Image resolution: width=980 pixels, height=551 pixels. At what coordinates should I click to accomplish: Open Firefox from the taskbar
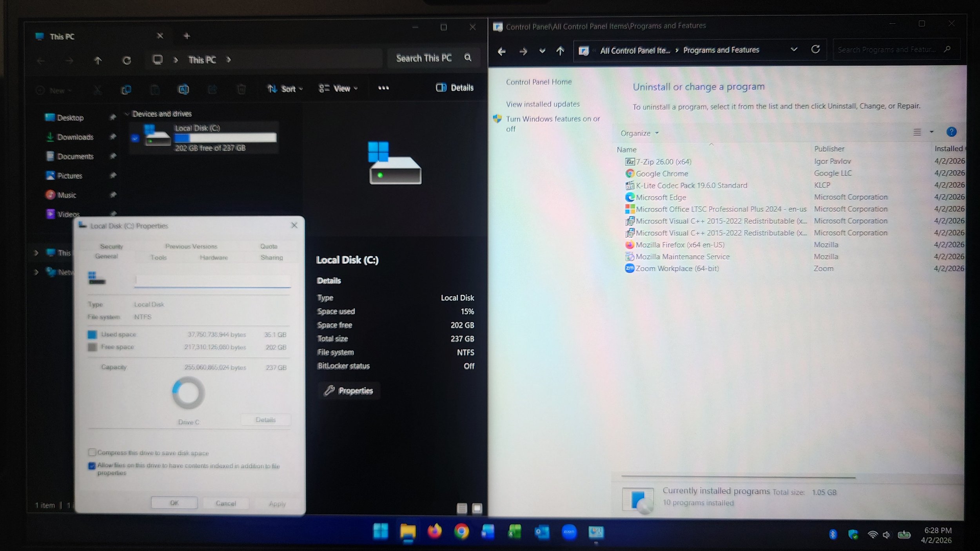coord(434,532)
